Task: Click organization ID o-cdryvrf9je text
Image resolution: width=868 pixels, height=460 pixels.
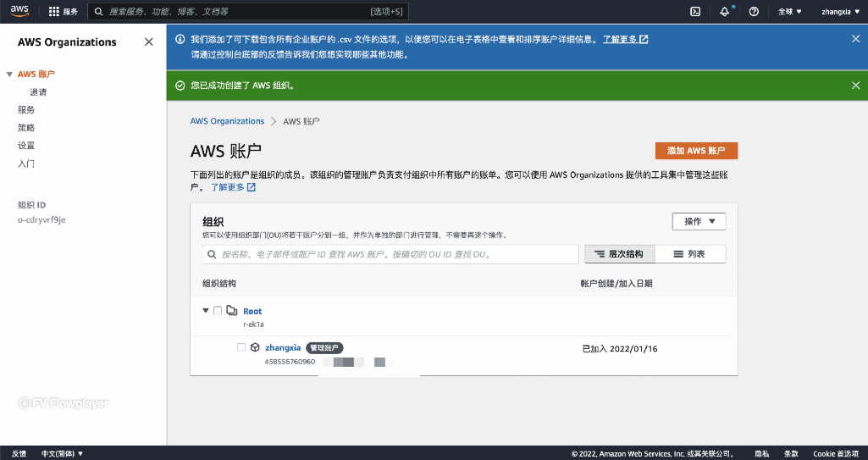Action: 41,219
